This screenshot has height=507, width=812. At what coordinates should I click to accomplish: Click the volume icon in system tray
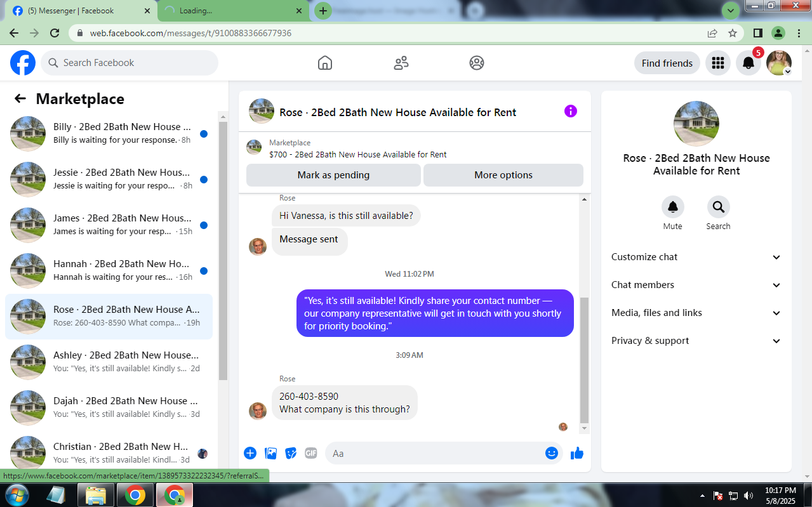pyautogui.click(x=749, y=496)
